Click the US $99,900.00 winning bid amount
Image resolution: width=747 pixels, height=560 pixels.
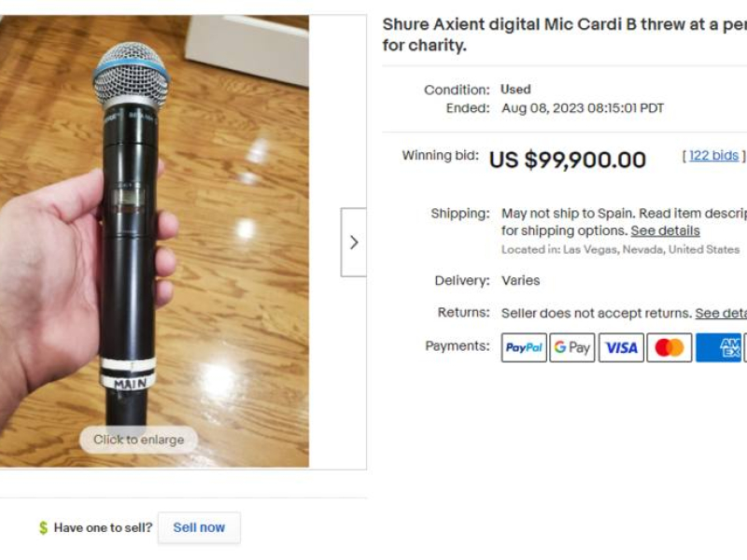[x=567, y=160]
